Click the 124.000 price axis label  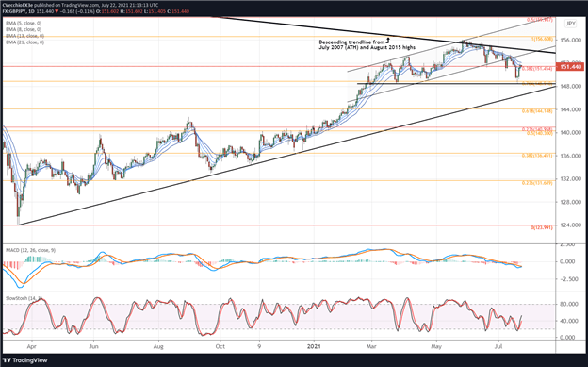[570, 225]
